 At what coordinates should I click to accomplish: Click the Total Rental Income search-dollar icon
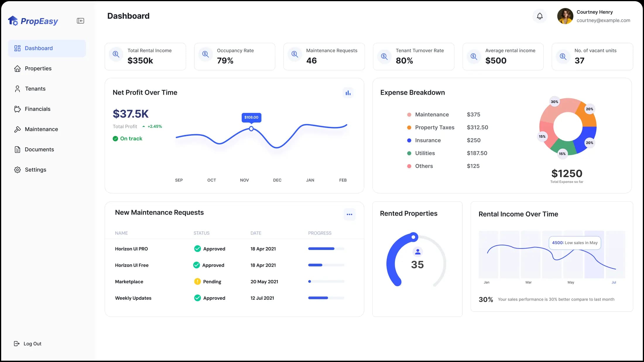tap(116, 54)
